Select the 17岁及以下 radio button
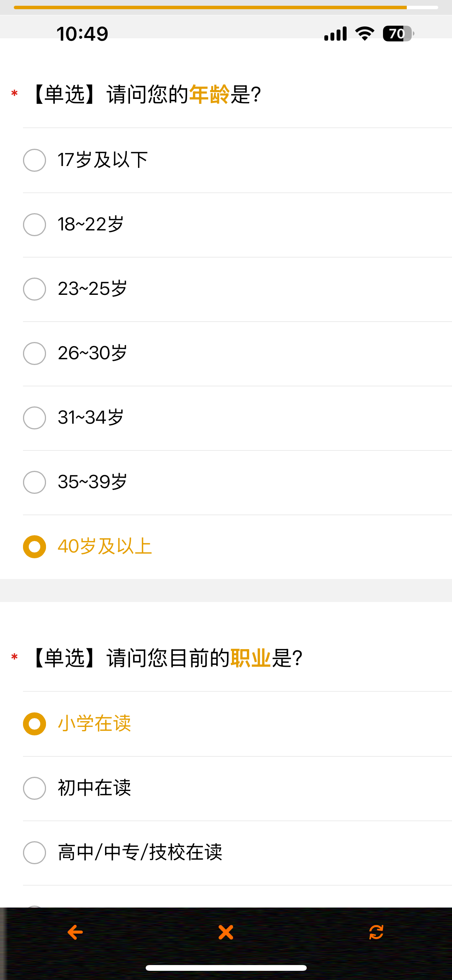 pos(35,160)
